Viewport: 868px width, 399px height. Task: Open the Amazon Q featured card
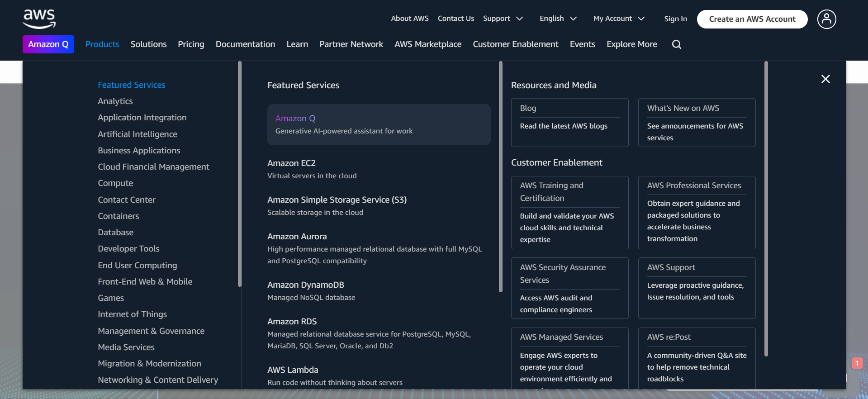click(379, 124)
